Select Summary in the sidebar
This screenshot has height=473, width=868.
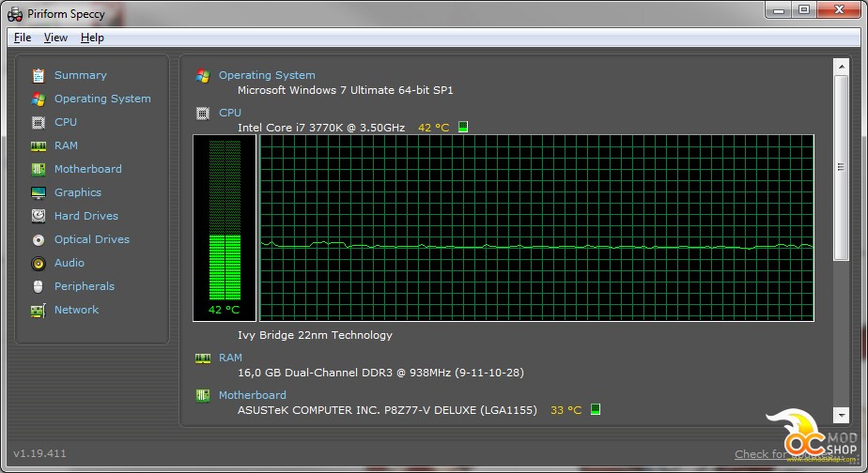click(80, 75)
